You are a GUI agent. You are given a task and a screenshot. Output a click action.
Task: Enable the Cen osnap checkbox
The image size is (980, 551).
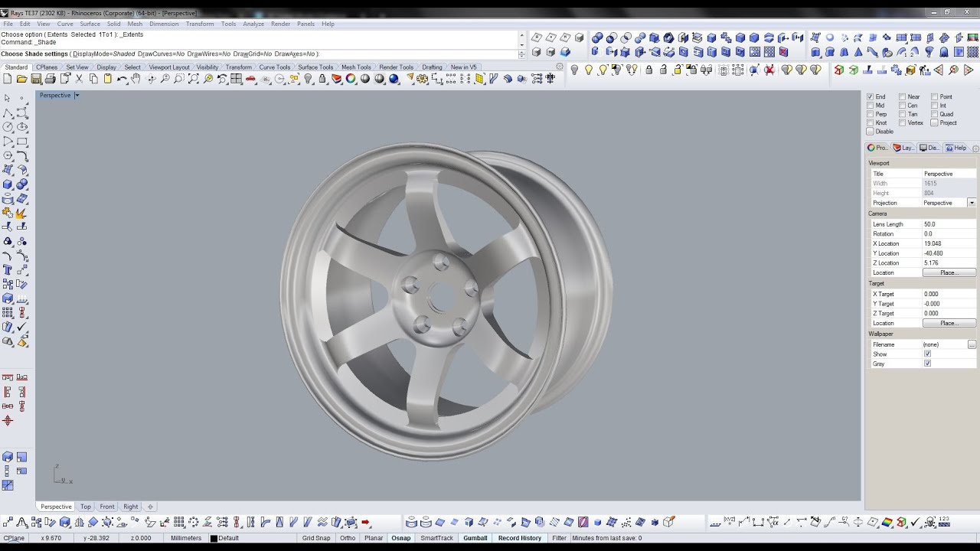pyautogui.click(x=902, y=106)
